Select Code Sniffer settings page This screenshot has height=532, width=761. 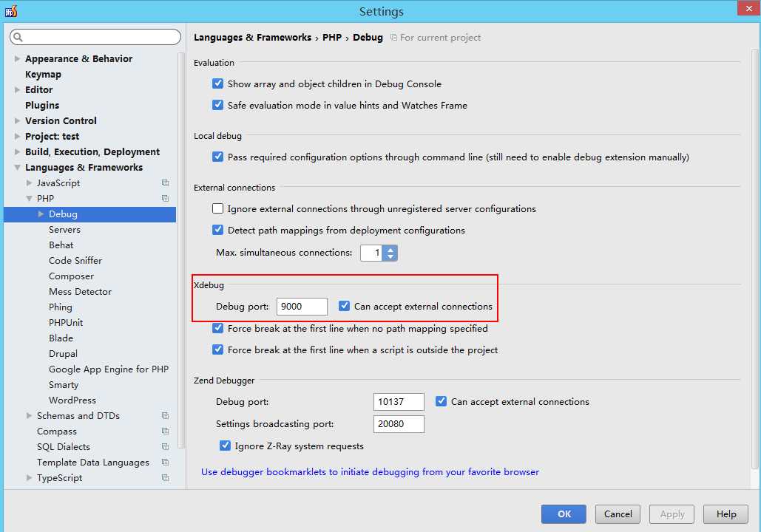click(75, 260)
